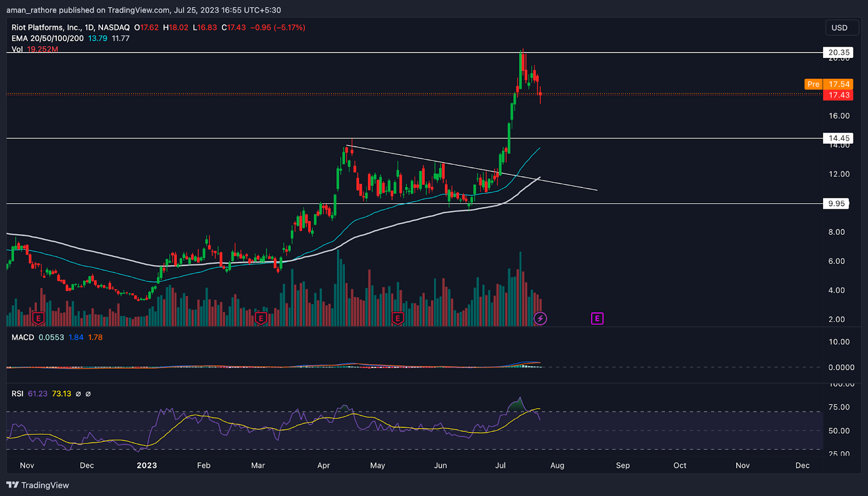Click the red earnings E marker near November
The height and width of the screenshot is (496, 868).
pyautogui.click(x=38, y=318)
